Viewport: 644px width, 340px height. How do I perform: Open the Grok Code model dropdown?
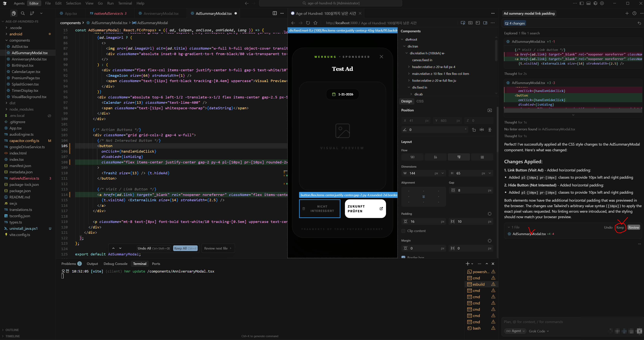[x=539, y=331]
